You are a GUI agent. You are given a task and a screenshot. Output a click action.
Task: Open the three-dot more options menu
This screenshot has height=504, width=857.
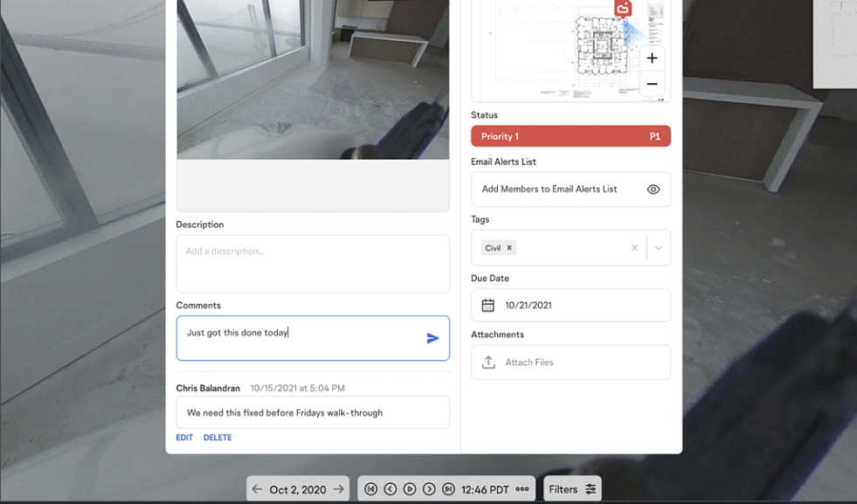(522, 489)
